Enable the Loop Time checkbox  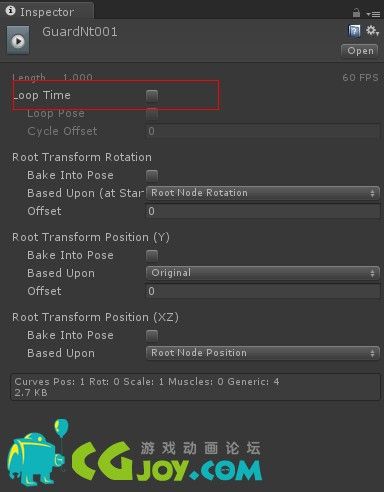(152, 96)
